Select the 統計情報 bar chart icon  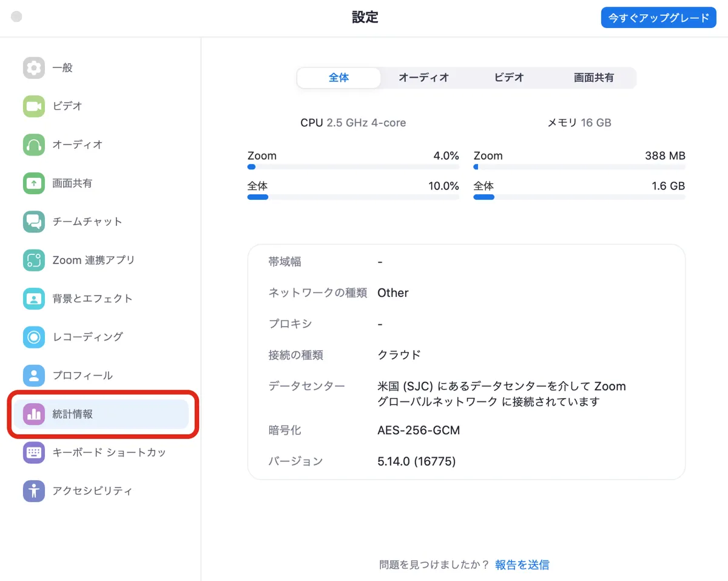[34, 415]
